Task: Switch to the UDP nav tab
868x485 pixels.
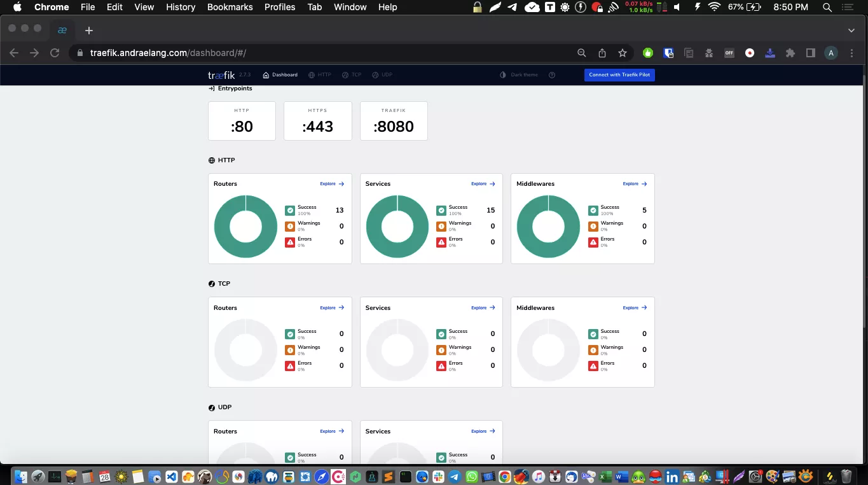Action: 382,75
